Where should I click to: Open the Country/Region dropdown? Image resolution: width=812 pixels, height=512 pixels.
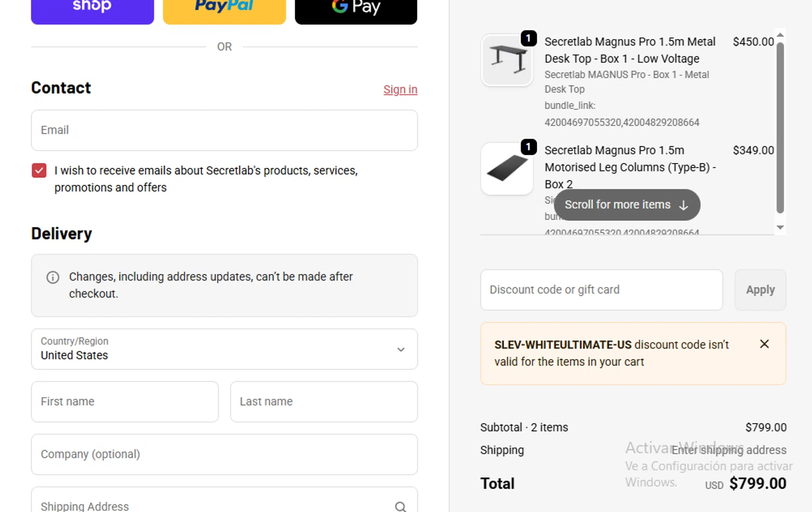coord(224,349)
